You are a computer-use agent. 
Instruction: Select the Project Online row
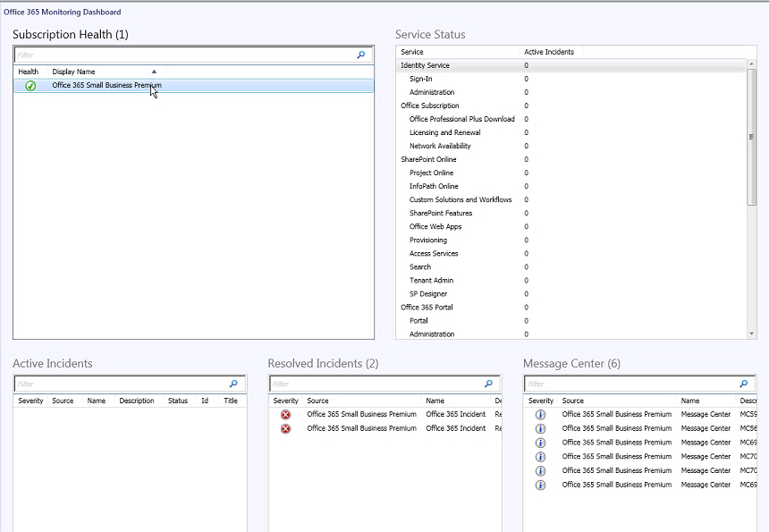coord(571,173)
